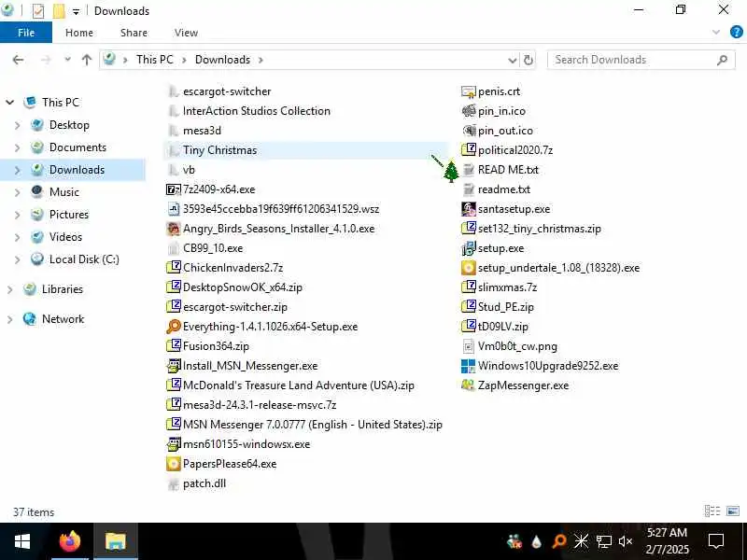Screen dimensions: 747x560
Task: Open the Quick Access Toolbar dropdown
Action: tap(76, 12)
